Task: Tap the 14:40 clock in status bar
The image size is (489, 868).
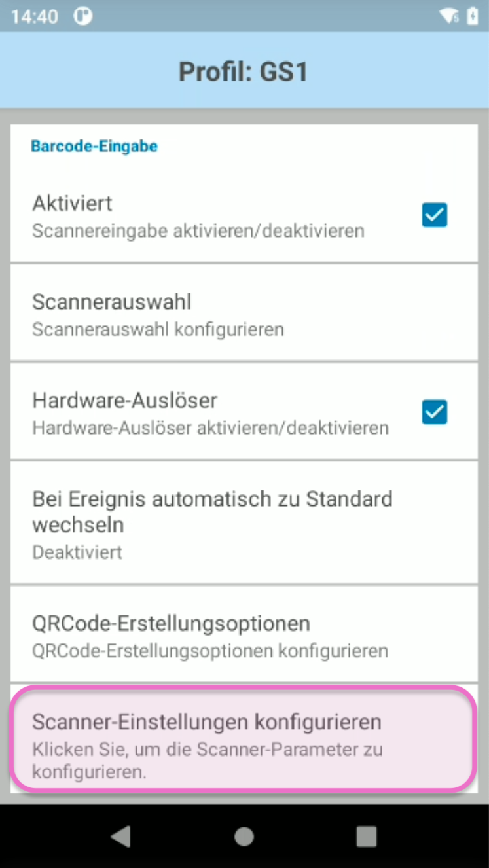Action: pos(34,16)
